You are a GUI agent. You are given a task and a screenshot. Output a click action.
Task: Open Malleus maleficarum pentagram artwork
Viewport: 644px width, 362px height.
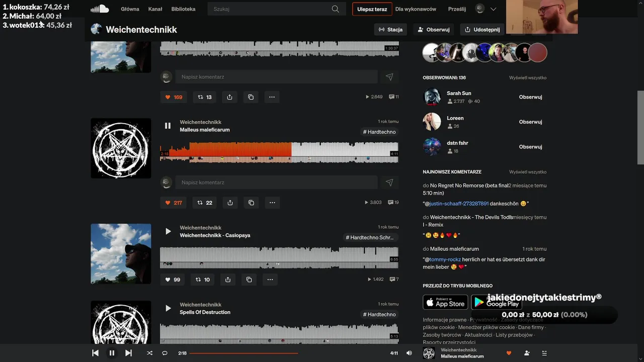coord(121,148)
